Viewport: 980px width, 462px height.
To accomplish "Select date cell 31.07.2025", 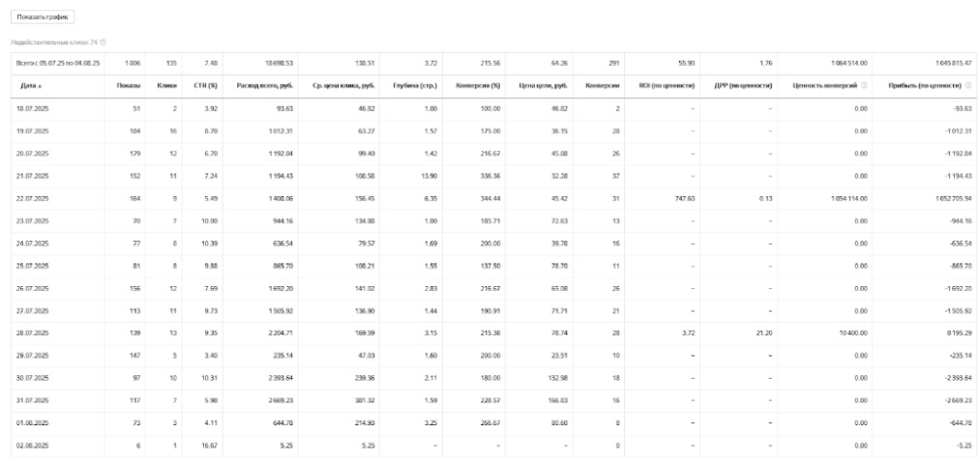I will [x=32, y=401].
